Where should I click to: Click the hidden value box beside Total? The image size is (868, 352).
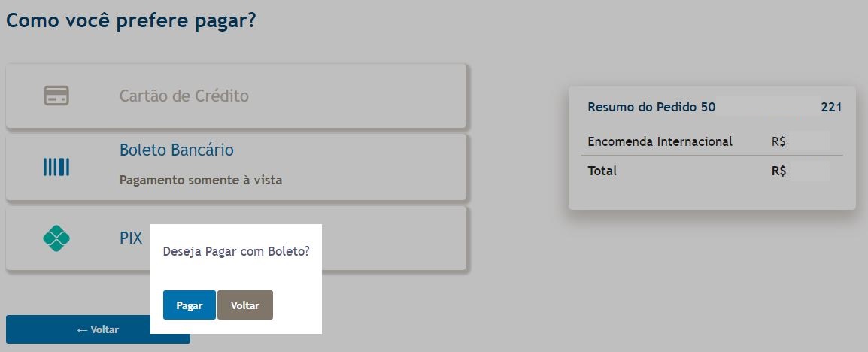pyautogui.click(x=809, y=171)
